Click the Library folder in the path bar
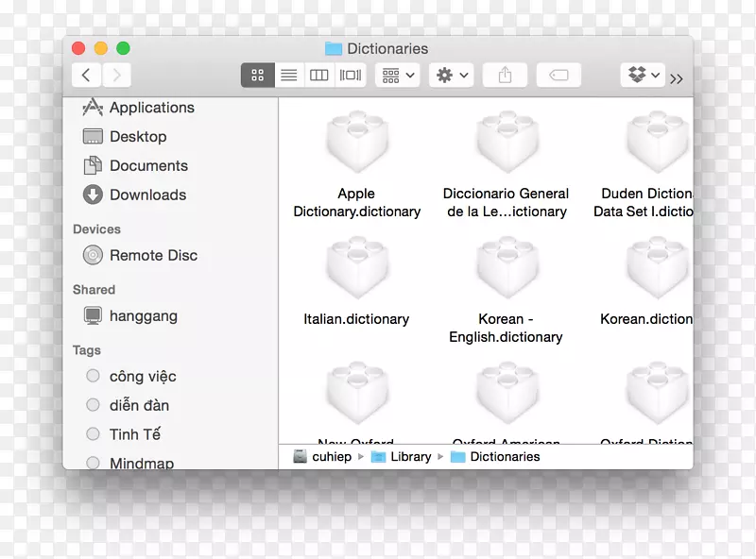Screen dimensions: 756x559 tap(408, 456)
